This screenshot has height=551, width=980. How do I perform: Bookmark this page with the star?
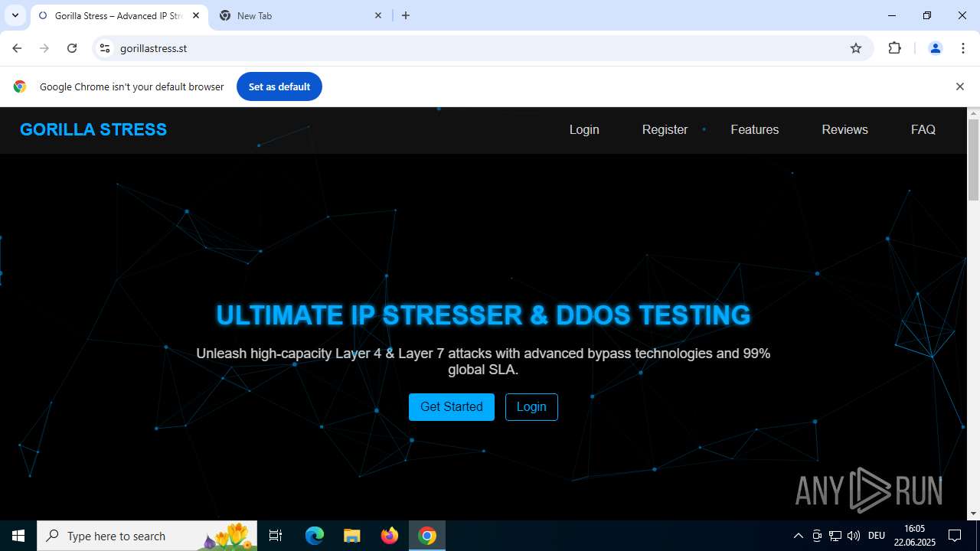(856, 48)
